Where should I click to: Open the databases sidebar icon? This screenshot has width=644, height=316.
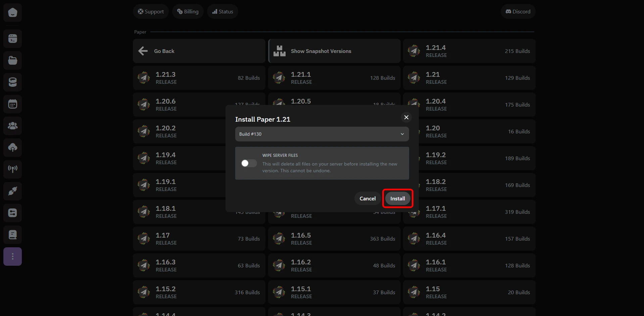coord(13,82)
